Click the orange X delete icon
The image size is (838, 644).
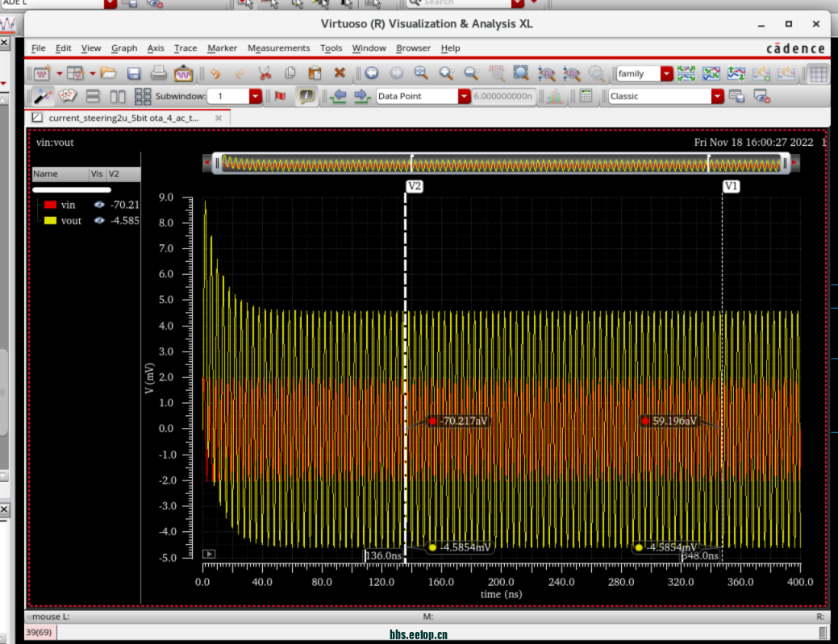pos(340,73)
